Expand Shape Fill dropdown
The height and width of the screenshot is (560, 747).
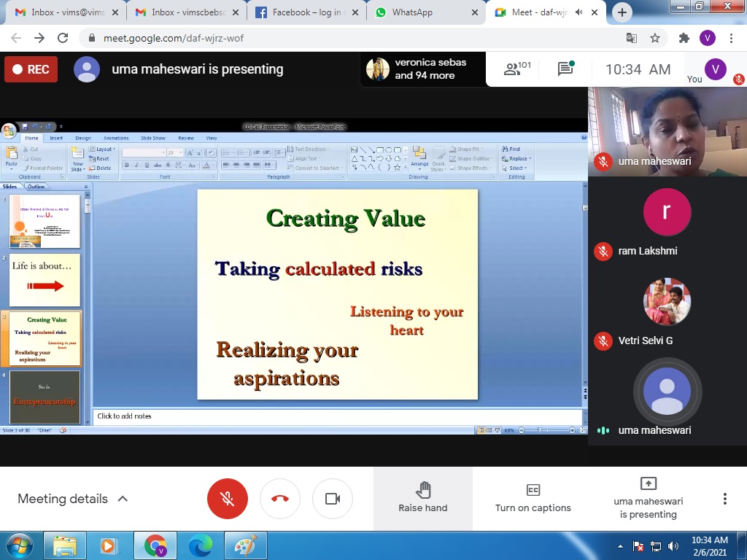[466, 149]
